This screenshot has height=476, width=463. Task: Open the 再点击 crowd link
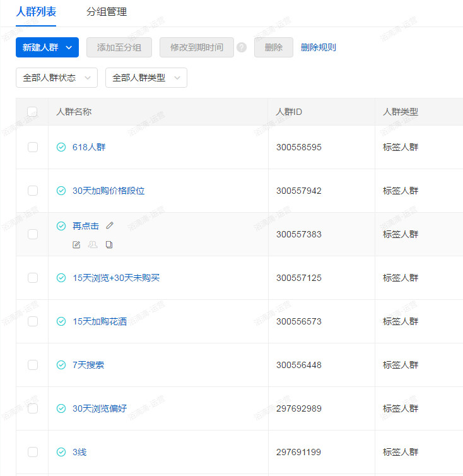(x=86, y=226)
